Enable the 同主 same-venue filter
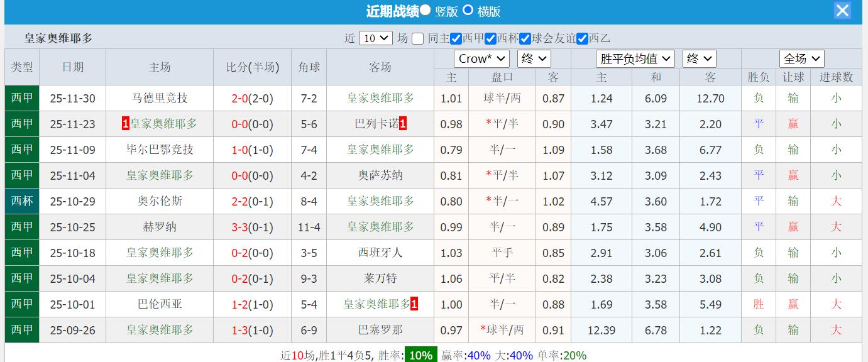The height and width of the screenshot is (362, 868). [419, 38]
